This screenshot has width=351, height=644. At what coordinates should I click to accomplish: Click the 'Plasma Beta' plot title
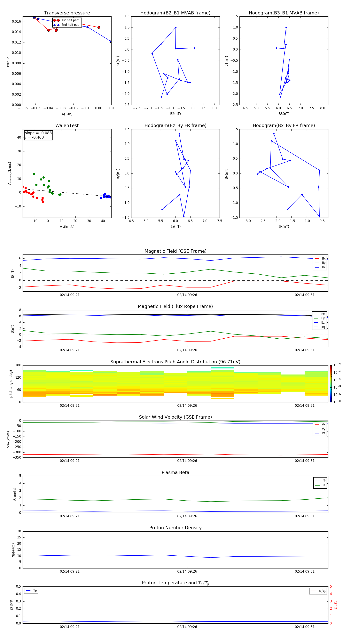pos(175,473)
